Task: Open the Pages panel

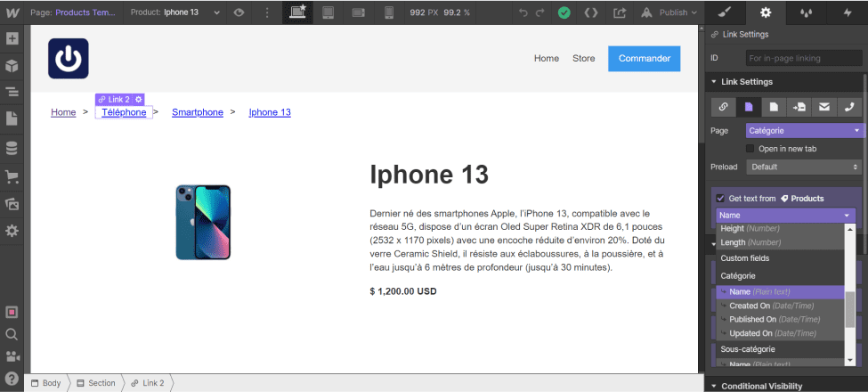Action: click(12, 118)
